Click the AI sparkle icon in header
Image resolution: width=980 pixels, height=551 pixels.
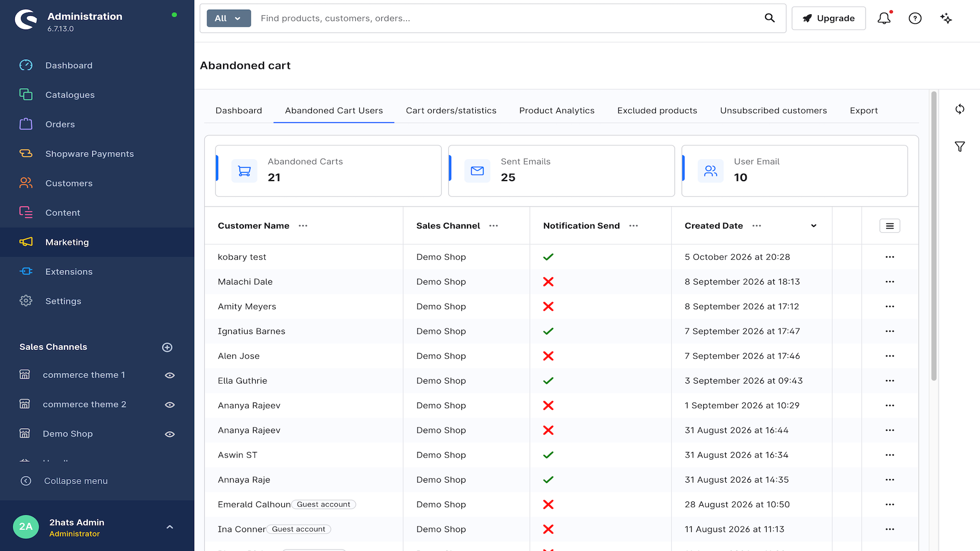click(x=946, y=18)
